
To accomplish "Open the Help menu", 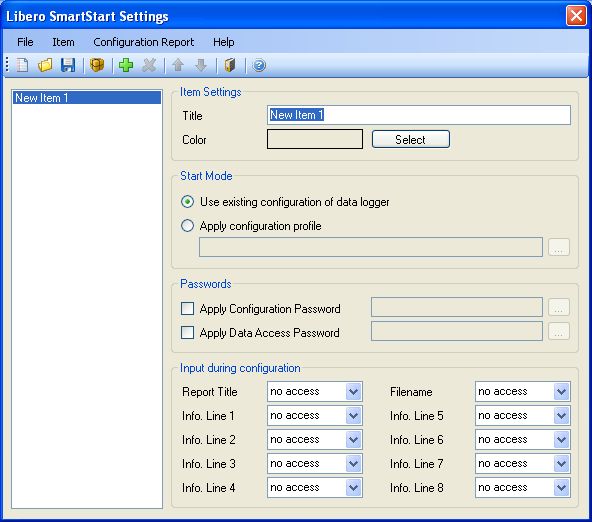I will 224,42.
